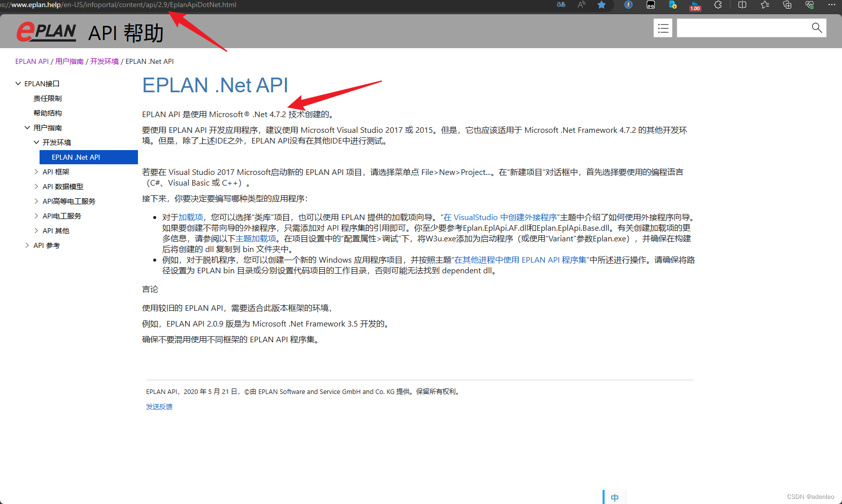Click the EPLAN logo in header
This screenshot has height=504, width=842.
pos(46,31)
